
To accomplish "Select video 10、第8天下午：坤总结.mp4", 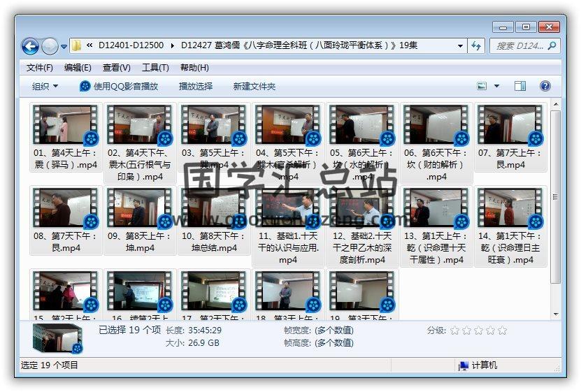I will [x=214, y=221].
